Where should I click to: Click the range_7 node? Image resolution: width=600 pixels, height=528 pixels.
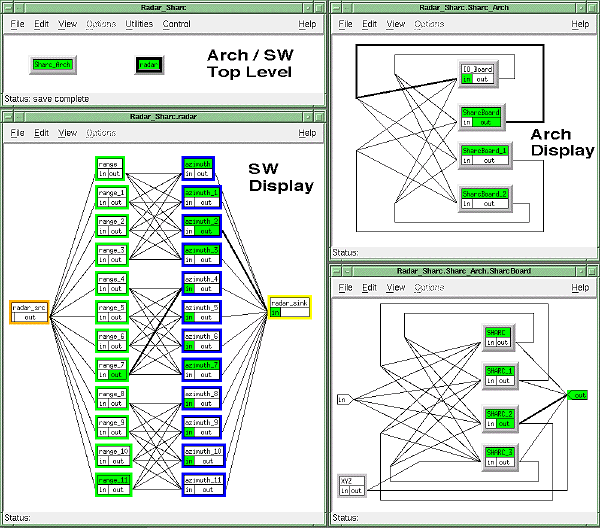pyautogui.click(x=110, y=364)
